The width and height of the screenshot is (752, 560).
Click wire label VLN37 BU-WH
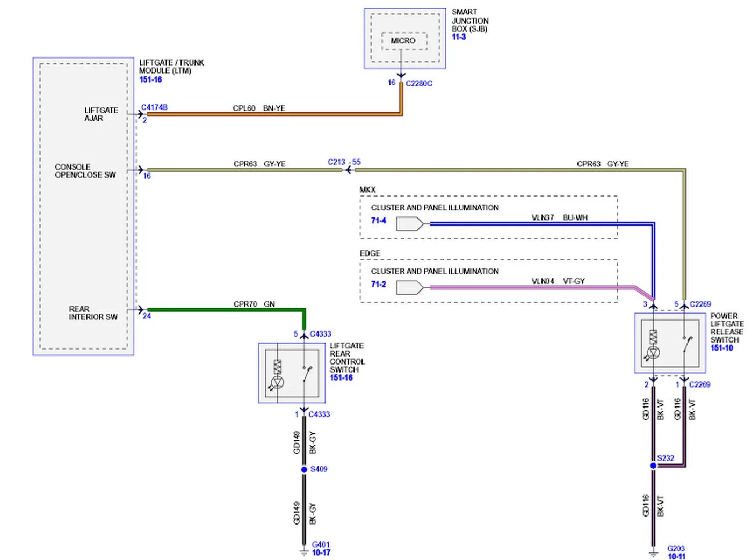tap(560, 218)
